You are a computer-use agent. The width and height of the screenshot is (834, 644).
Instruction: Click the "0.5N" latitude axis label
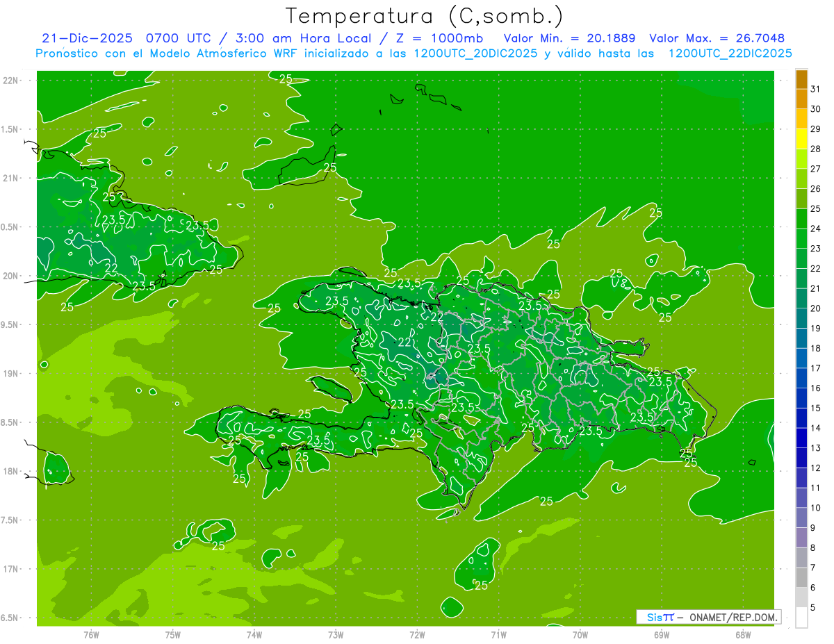point(10,227)
